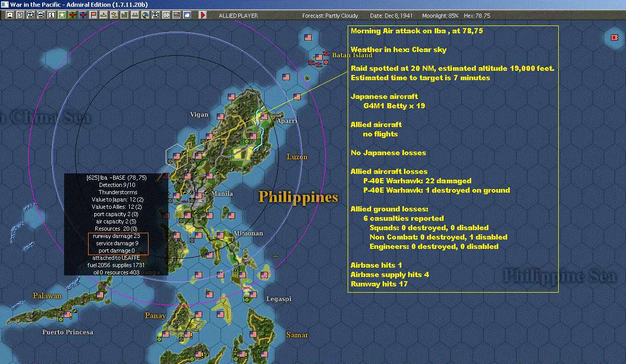Click the right of the two small globe icons
The height and width of the screenshot is (364, 626).
tap(41, 15)
